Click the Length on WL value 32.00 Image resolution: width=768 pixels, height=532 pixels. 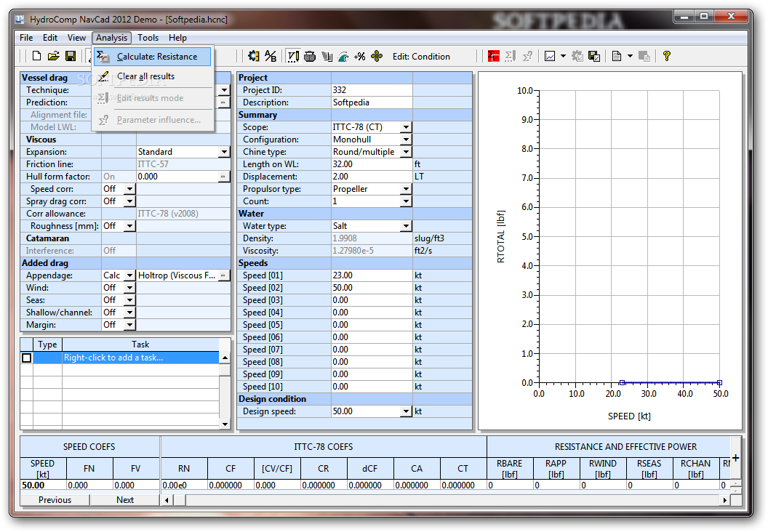pos(372,164)
